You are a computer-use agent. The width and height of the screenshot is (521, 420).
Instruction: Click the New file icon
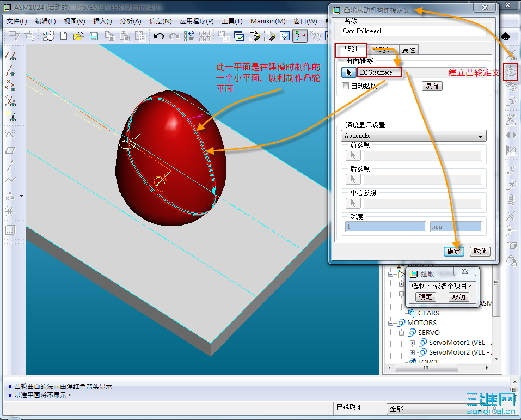64,36
